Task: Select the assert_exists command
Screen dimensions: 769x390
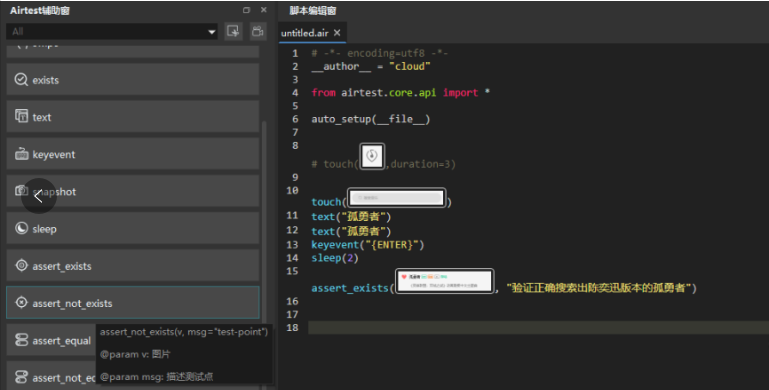Action: tap(132, 266)
